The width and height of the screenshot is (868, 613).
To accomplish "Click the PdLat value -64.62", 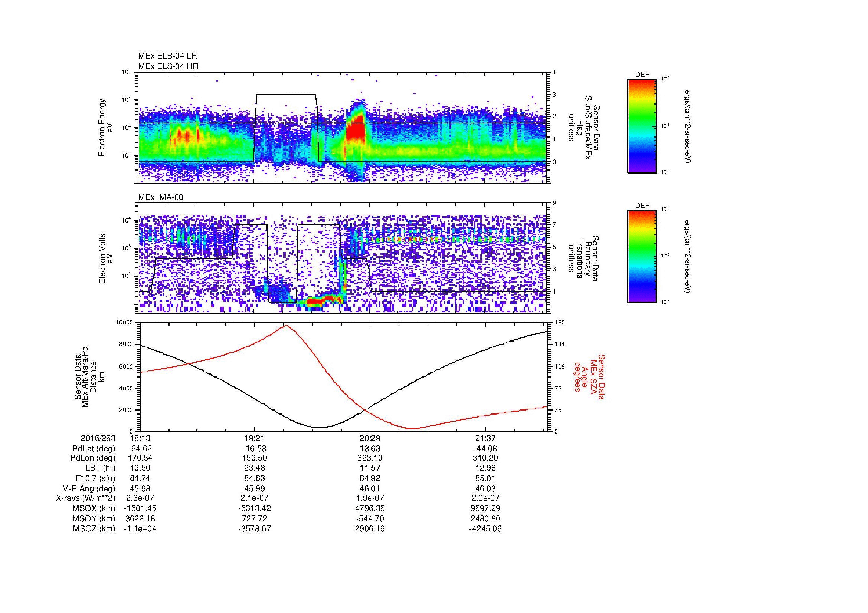I will coord(140,449).
